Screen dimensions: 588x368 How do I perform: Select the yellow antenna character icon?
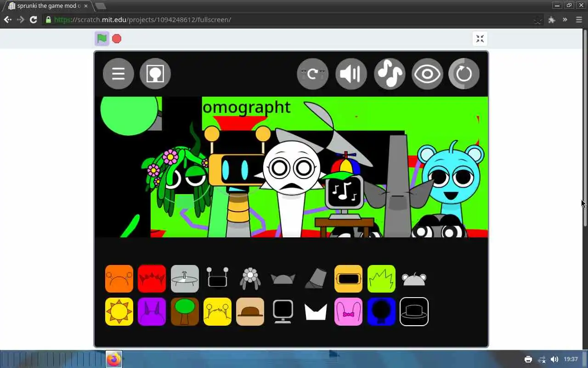217,311
